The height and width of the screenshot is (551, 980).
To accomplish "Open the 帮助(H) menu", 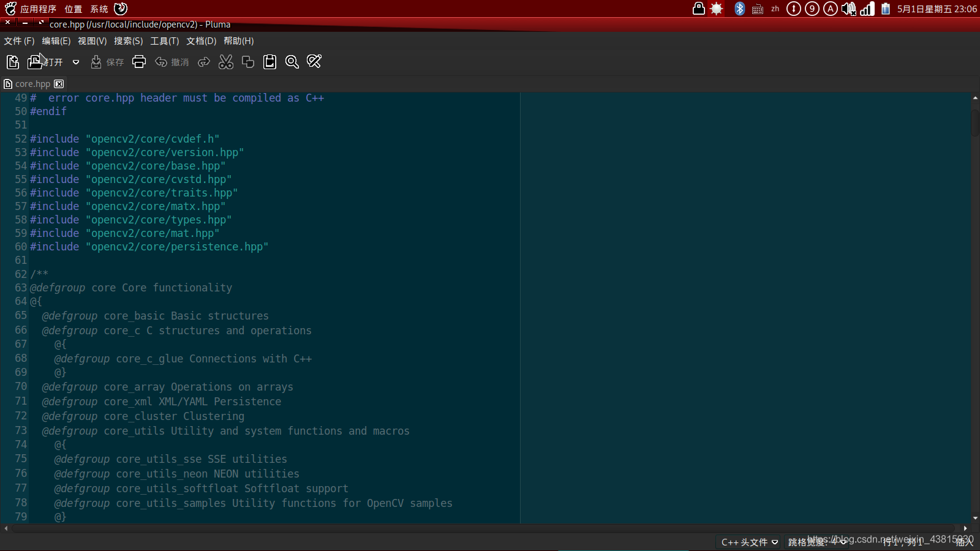I will 238,41.
